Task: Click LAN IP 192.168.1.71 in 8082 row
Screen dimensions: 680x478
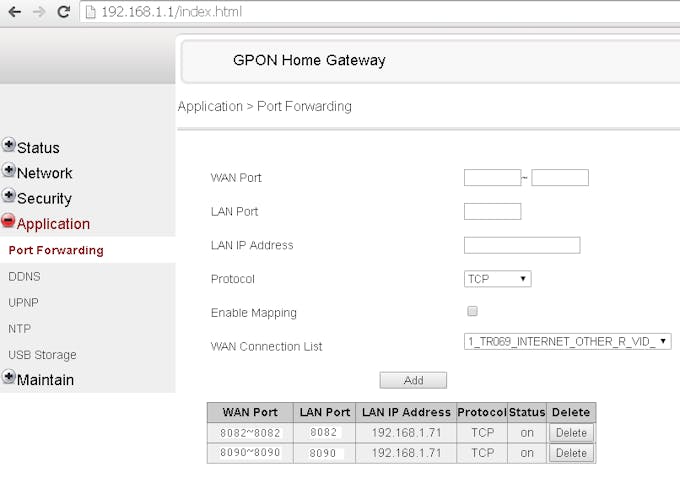Action: tap(406, 433)
